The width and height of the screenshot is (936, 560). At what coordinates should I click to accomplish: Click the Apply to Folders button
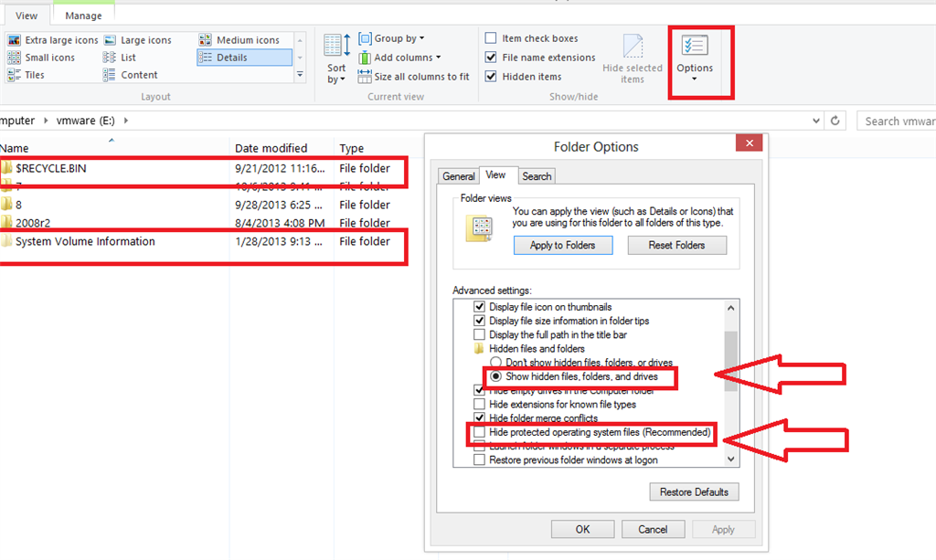coord(562,245)
